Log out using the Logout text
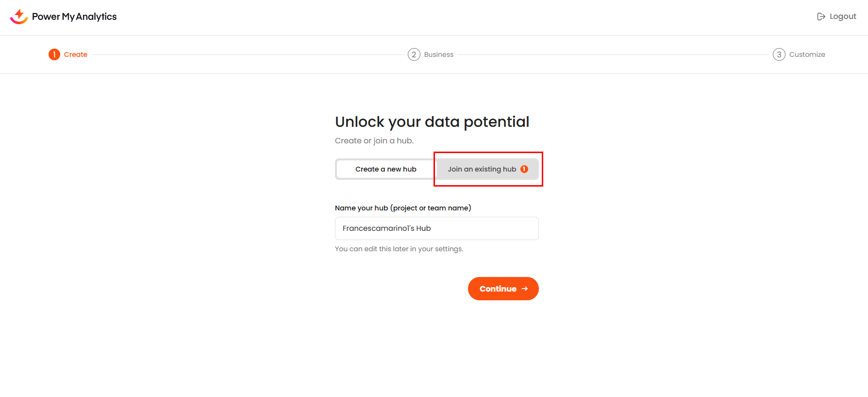The height and width of the screenshot is (397, 868). click(x=843, y=17)
